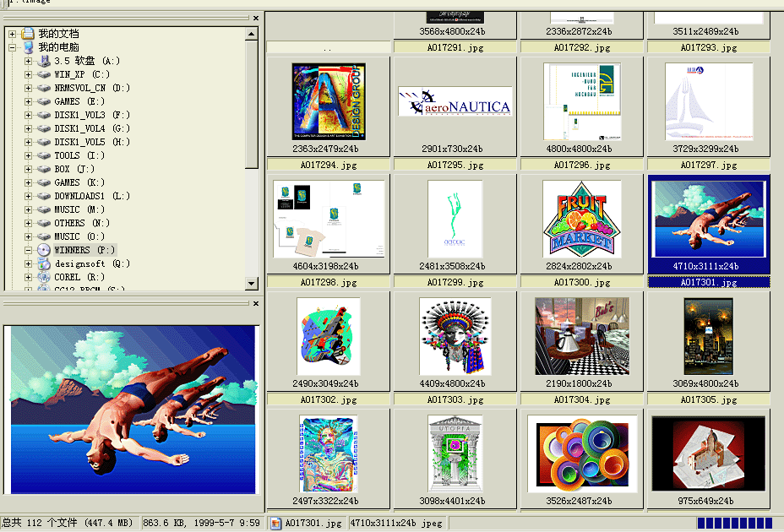Select the Neptune figure thumbnail 2497x3322

[329, 454]
